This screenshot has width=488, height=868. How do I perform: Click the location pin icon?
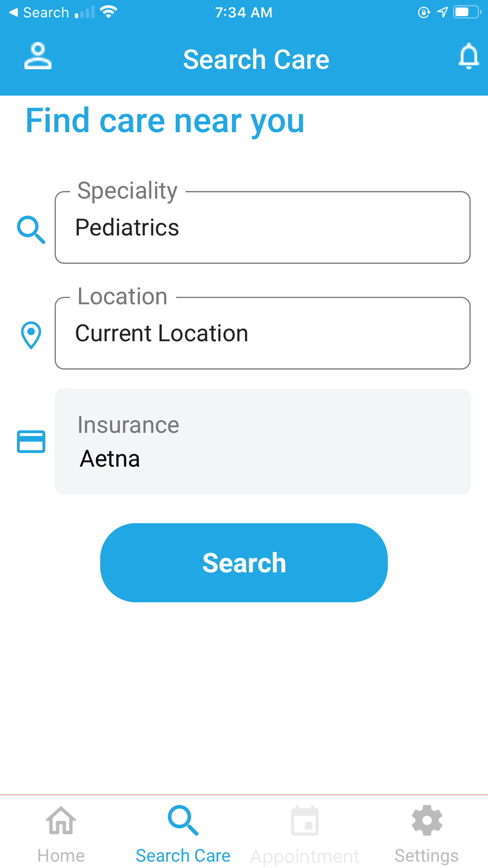click(31, 335)
